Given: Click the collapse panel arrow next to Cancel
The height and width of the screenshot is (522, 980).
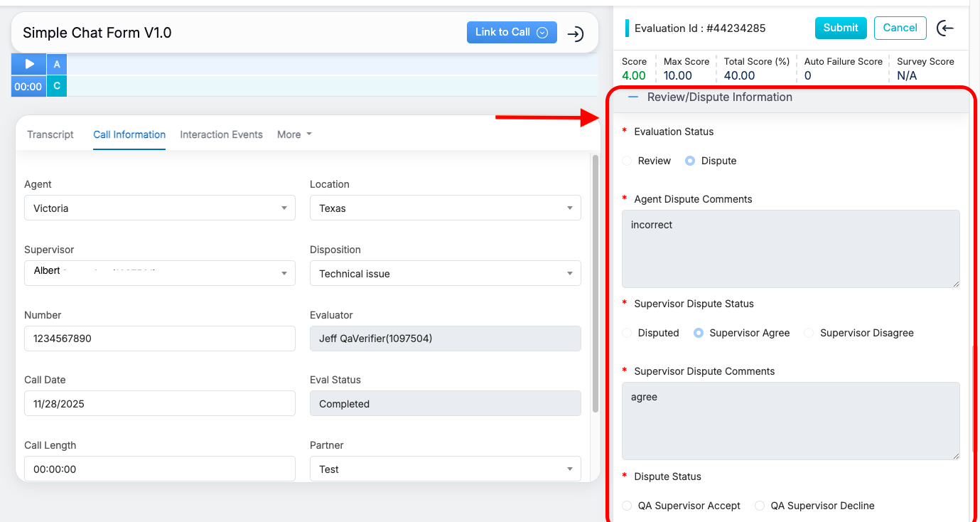Looking at the screenshot, I should tap(945, 28).
